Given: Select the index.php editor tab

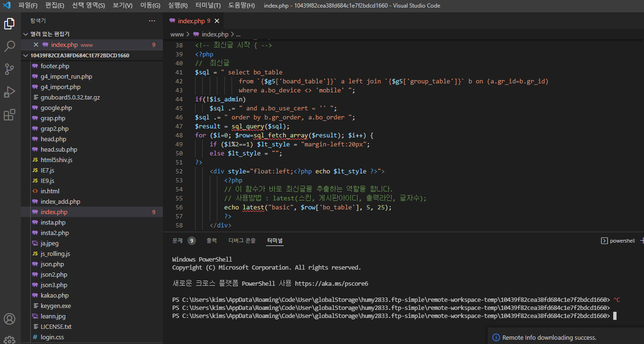Looking at the screenshot, I should click(x=193, y=21).
